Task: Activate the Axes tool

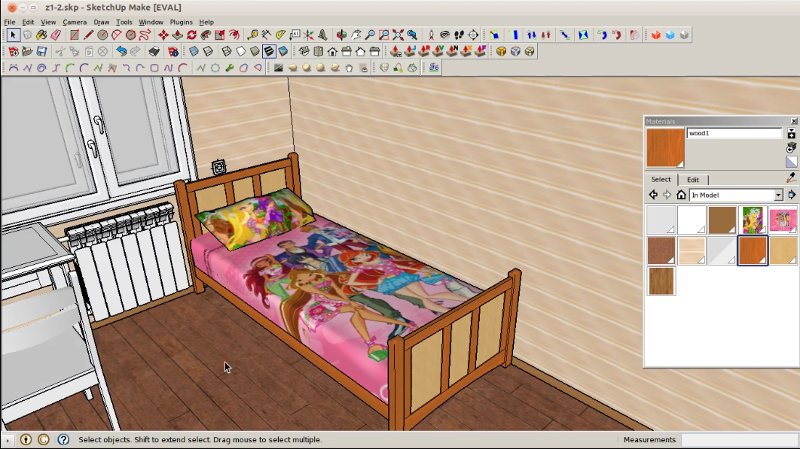Action: point(309,35)
